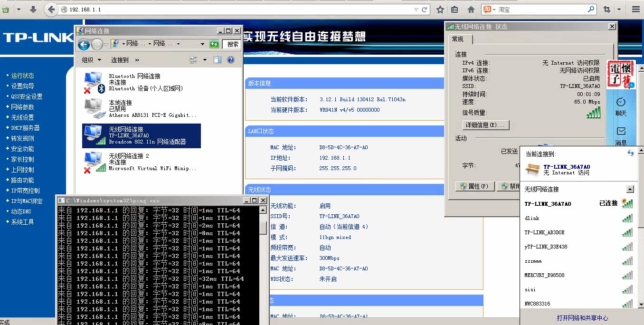Click the 属性 properties button
Screen dimensions: 644x325
tap(475, 186)
